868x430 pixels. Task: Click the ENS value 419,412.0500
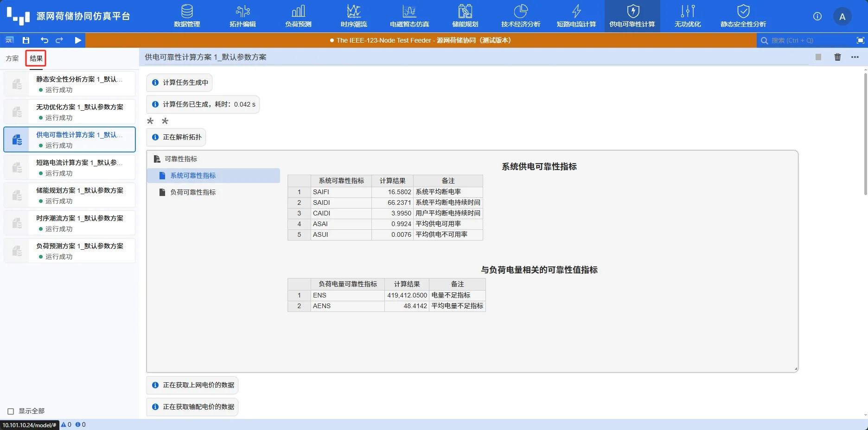tap(407, 295)
